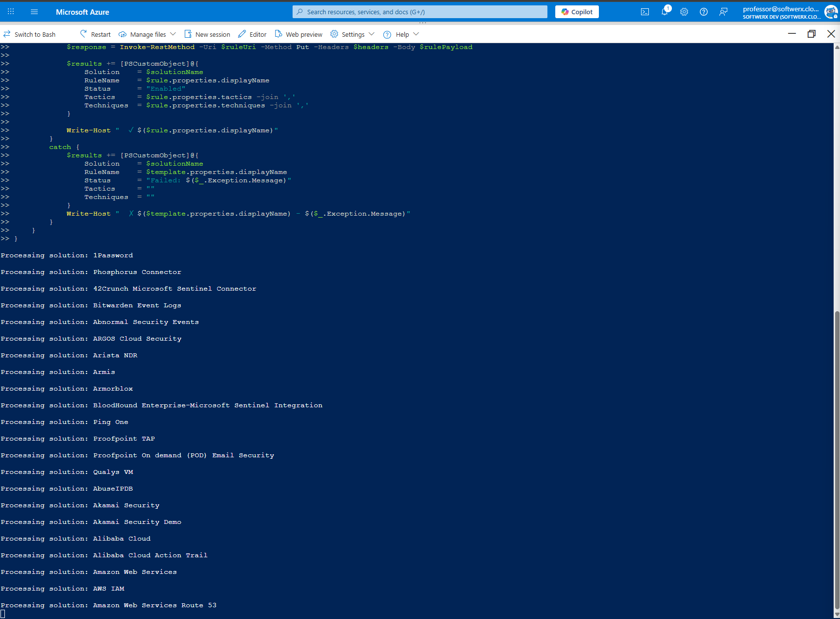Toggle the Azure portal menu hamburger
The width and height of the screenshot is (840, 619).
click(34, 12)
